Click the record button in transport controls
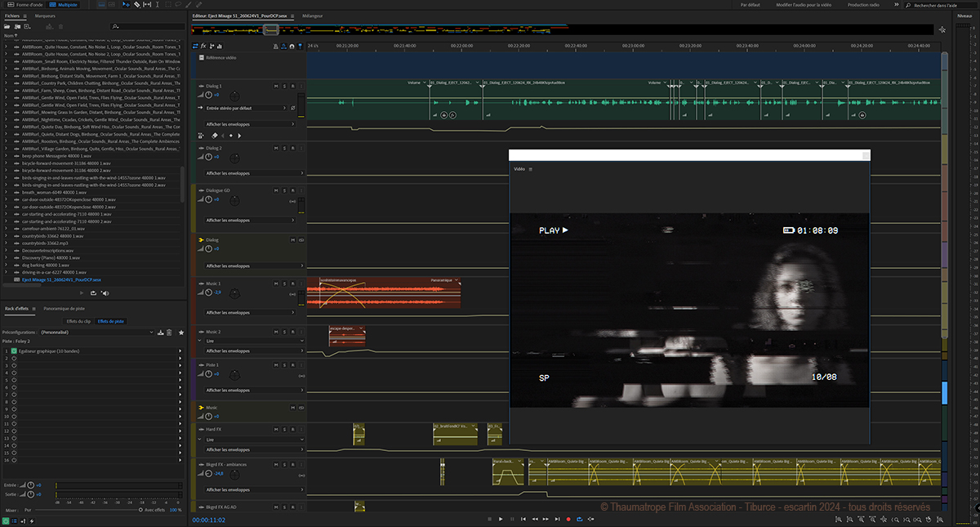Viewport: 980px width, 527px height. [x=568, y=519]
